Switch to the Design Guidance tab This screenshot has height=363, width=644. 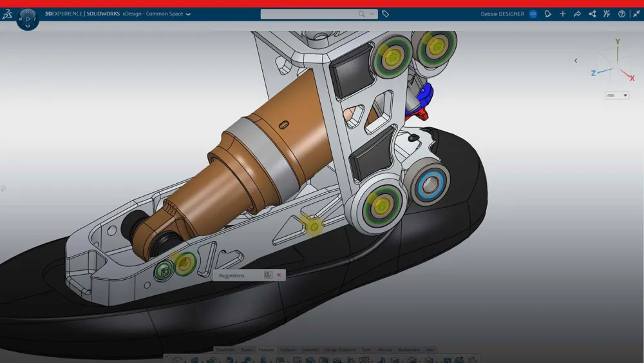pyautogui.click(x=340, y=350)
